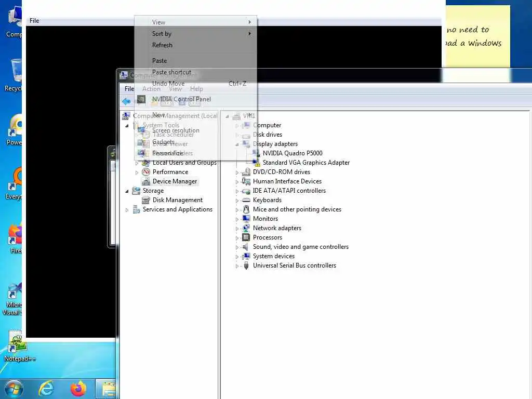Expand the Services and Applications node
The width and height of the screenshot is (532, 399).
[127, 210]
